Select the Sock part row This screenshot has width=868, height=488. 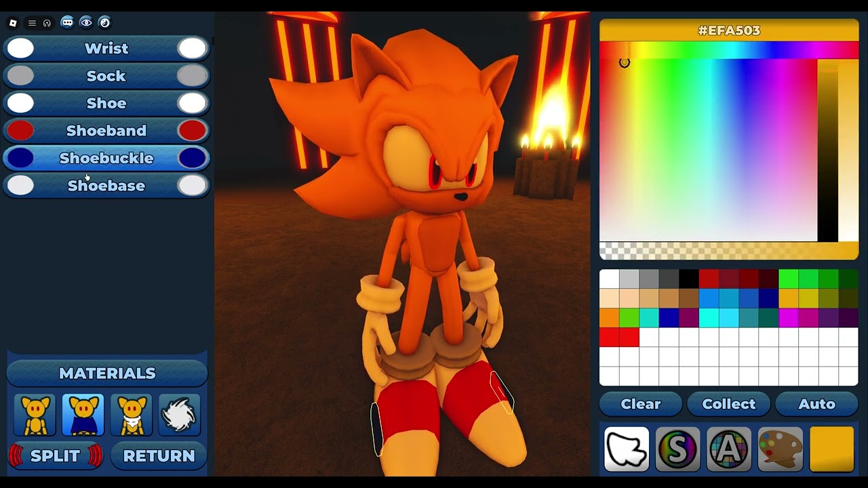pyautogui.click(x=106, y=76)
